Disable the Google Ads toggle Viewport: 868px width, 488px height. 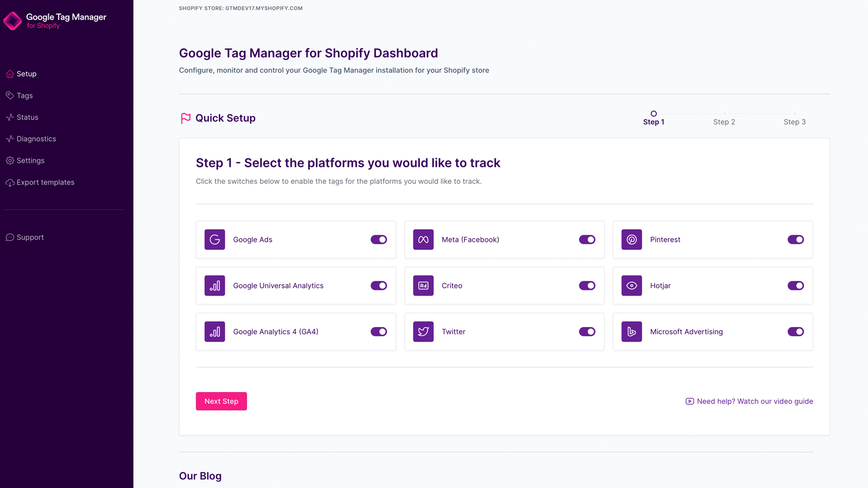[379, 240]
